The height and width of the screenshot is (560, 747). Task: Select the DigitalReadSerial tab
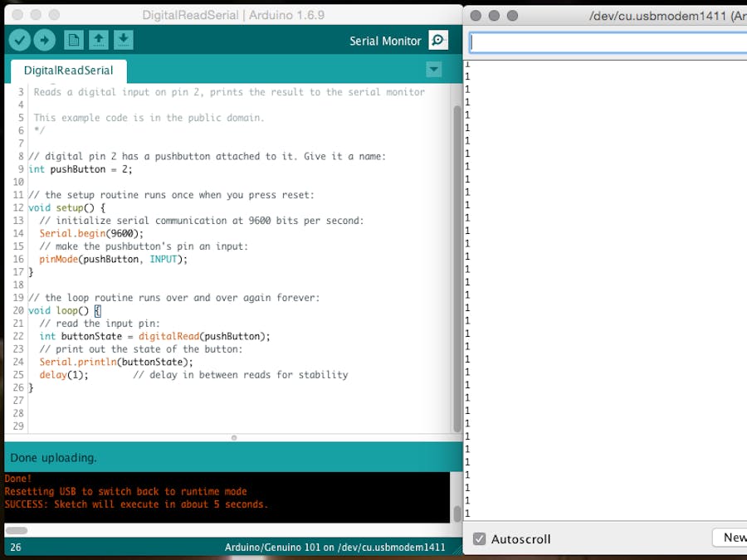point(68,71)
